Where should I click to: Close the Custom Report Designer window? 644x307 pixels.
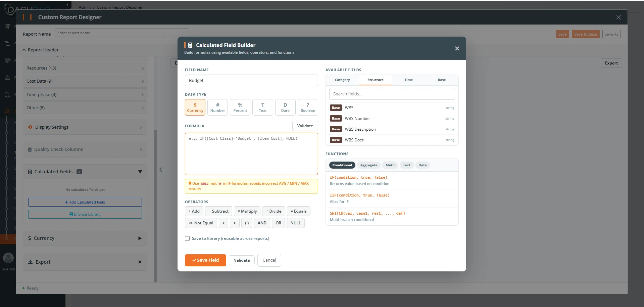[618, 17]
